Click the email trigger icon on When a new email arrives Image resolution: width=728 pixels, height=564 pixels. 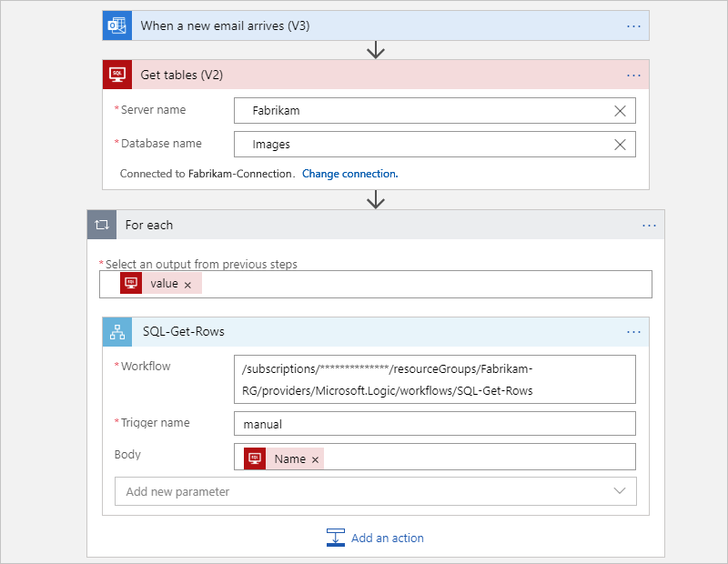117,25
